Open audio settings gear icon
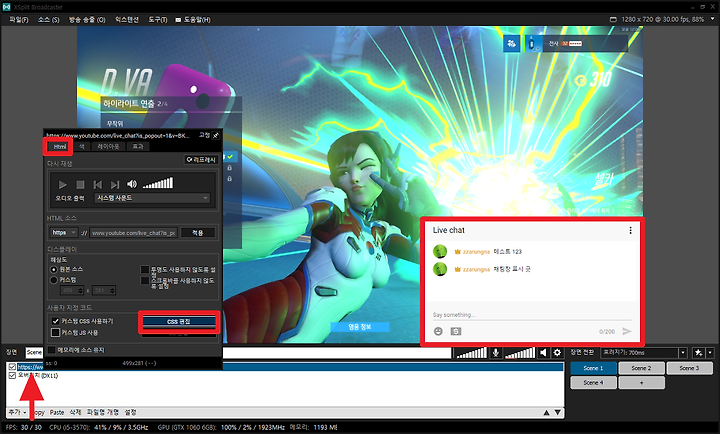Image resolution: width=720 pixels, height=434 pixels. 557,353
